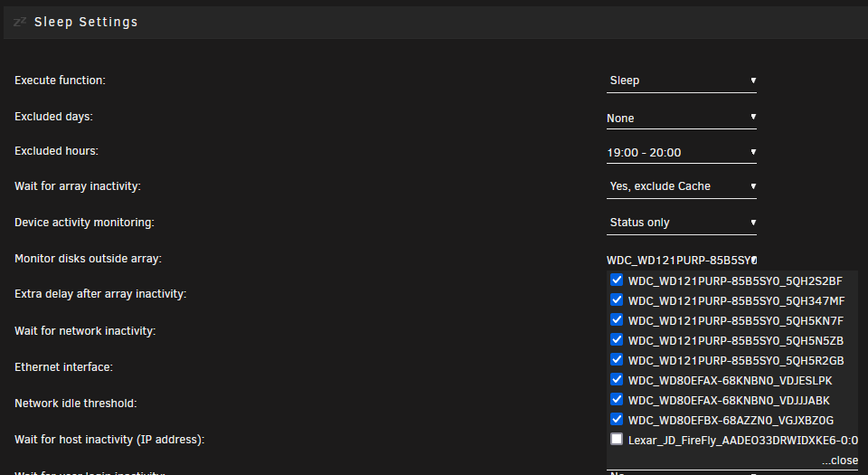The height and width of the screenshot is (475, 868).
Task: Click the ...close link in disk list
Action: tap(840, 460)
